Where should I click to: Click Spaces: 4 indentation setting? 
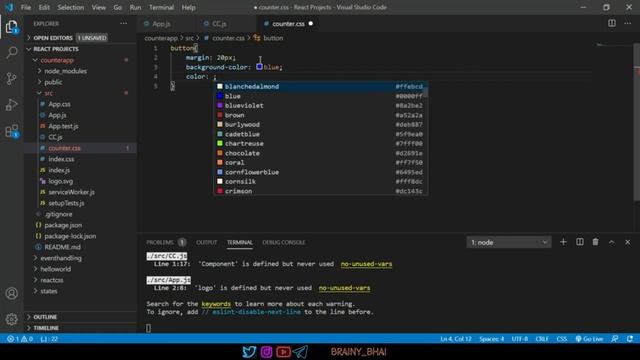point(491,339)
